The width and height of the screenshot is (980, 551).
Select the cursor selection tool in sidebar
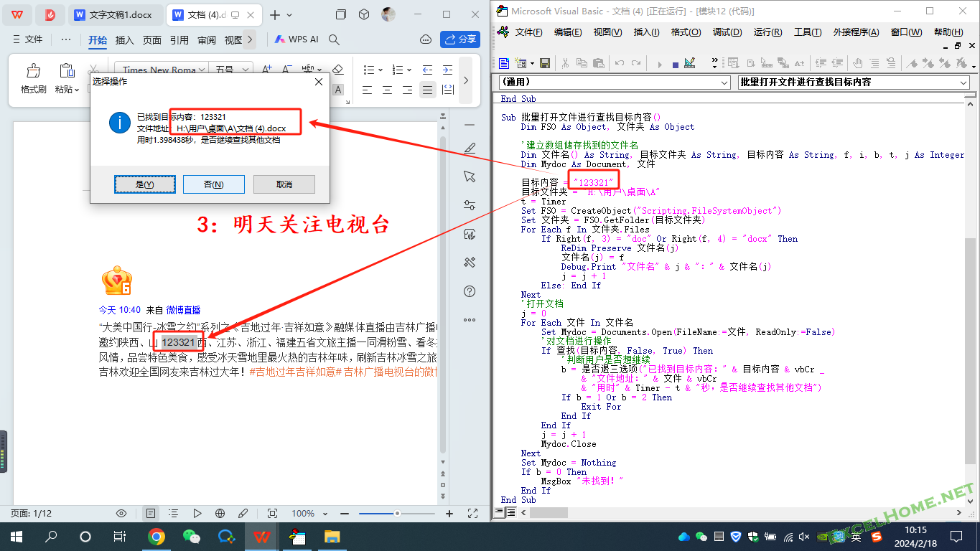click(470, 176)
